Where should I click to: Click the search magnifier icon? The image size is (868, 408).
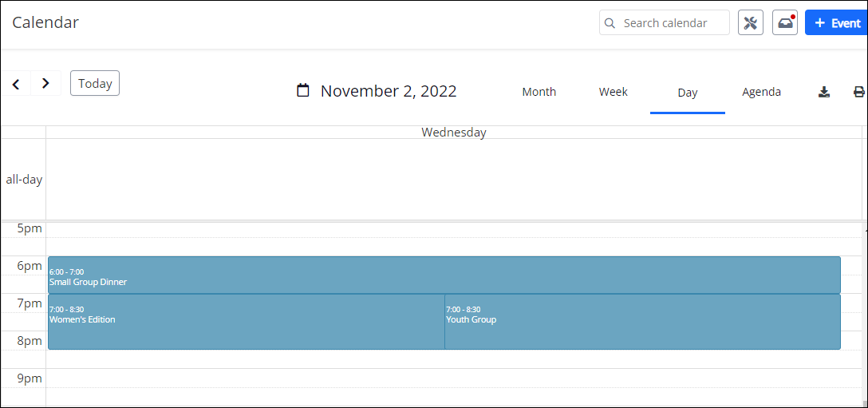click(610, 23)
